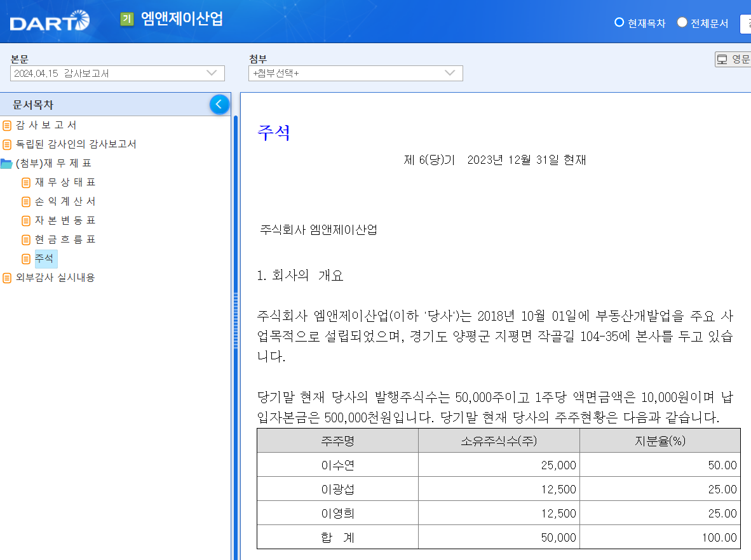The image size is (751, 560).
Task: Open 자 본 변 동 표 section
Action: tap(65, 220)
